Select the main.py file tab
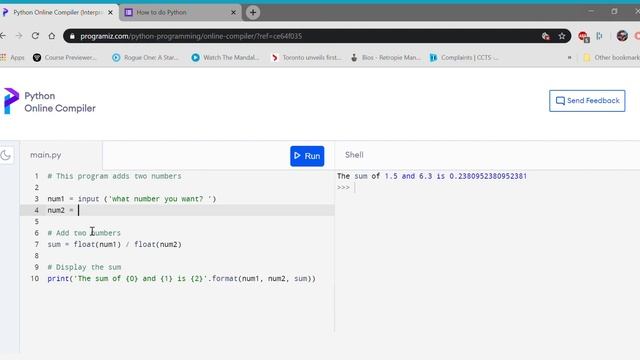 coord(46,155)
